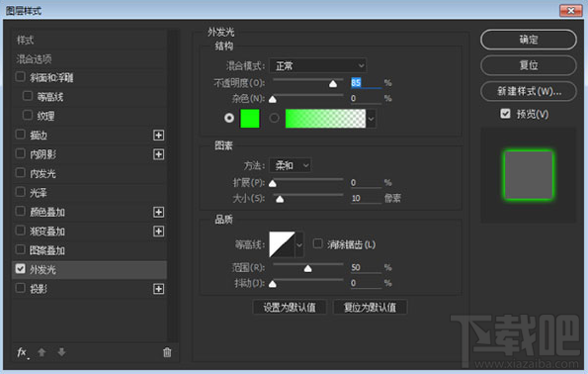This screenshot has width=588, height=374.
Task: Click the 不透明度 value field showing 85
Action: (x=366, y=82)
